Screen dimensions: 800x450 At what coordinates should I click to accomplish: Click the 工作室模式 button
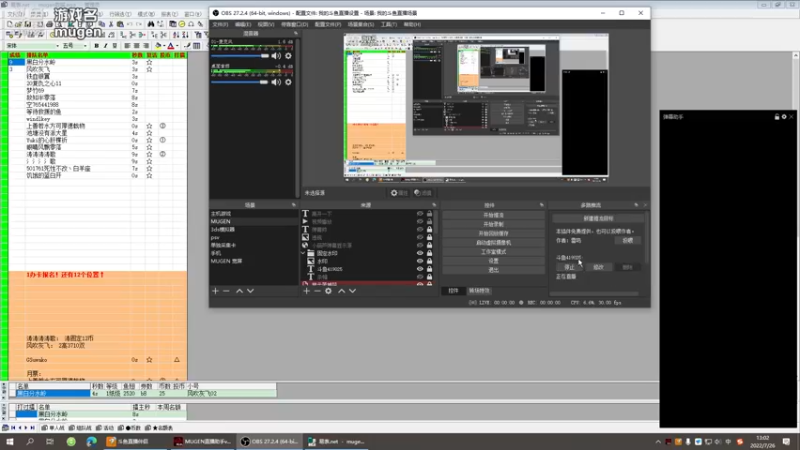click(x=493, y=252)
